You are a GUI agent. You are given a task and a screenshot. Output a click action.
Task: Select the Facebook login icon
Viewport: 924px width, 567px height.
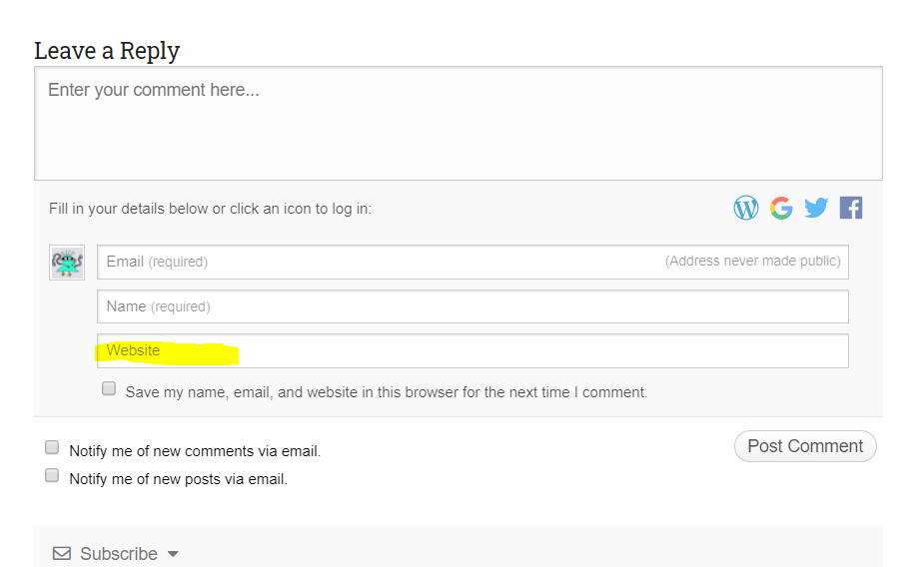tap(851, 208)
